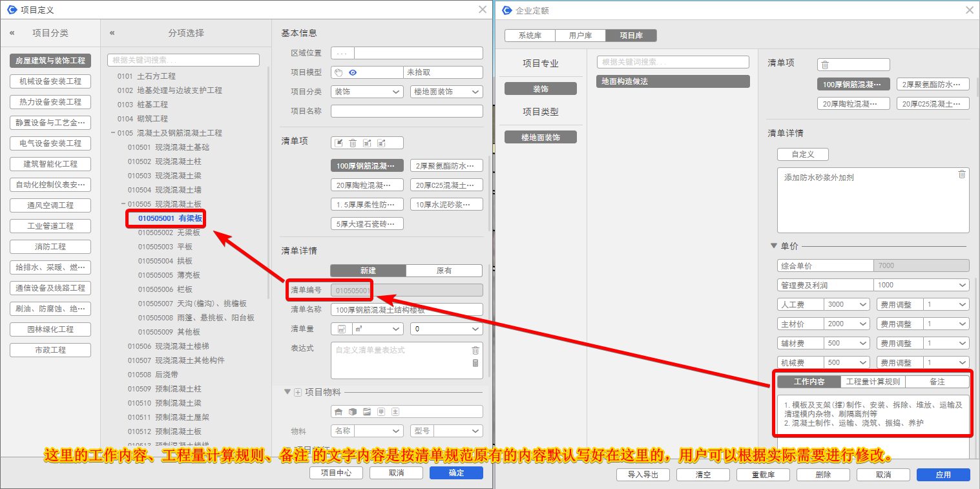Clear the 表达式 box with its trash icon

(475, 350)
